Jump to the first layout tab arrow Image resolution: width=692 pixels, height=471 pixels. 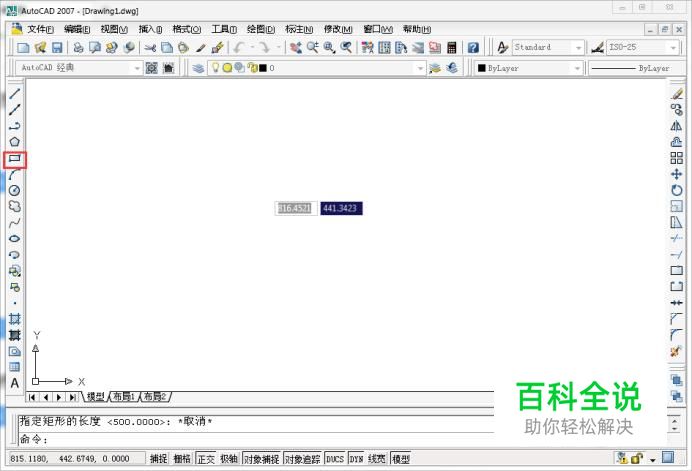tap(32, 397)
